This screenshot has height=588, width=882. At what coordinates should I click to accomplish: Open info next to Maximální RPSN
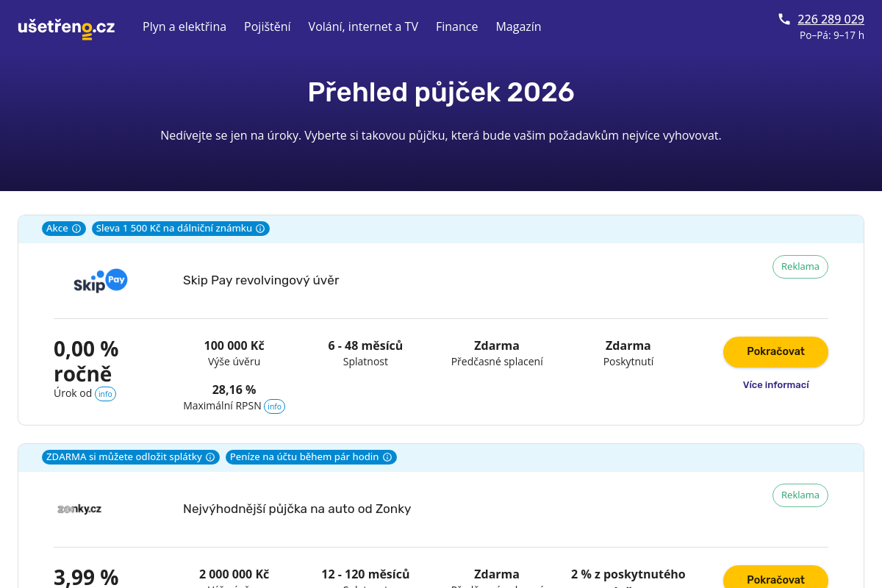click(x=274, y=406)
